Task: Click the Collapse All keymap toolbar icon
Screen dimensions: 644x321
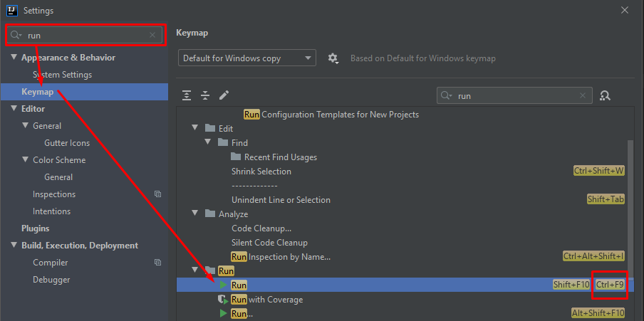Action: (x=205, y=95)
